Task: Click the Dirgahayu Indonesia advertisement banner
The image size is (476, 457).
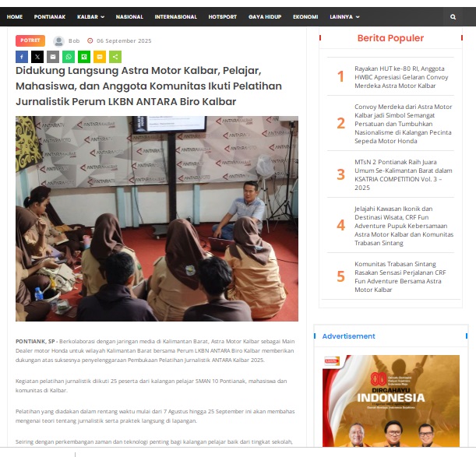Action: point(391,401)
